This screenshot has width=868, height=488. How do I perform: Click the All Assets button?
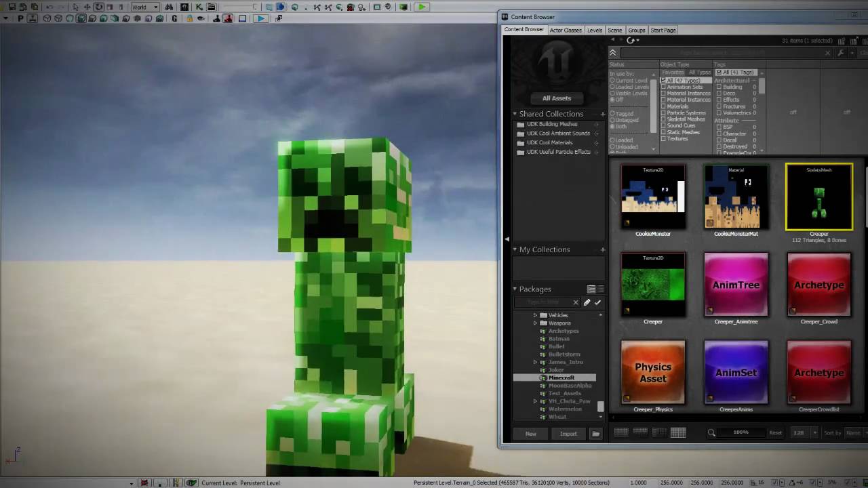[x=557, y=98]
